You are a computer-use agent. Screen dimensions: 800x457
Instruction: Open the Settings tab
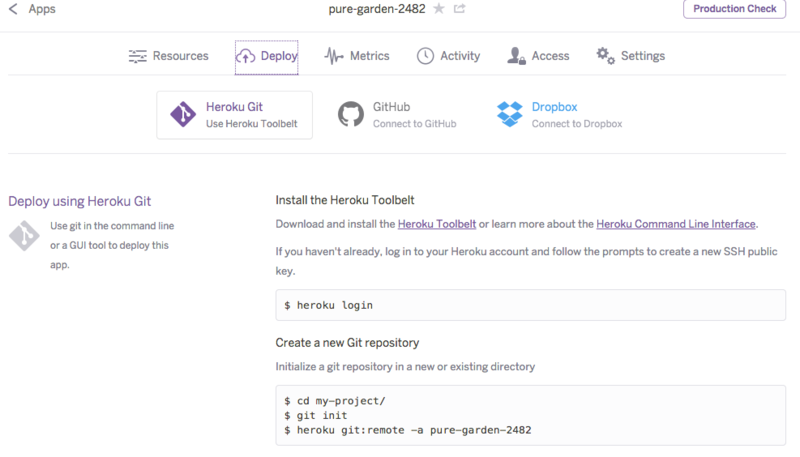click(x=631, y=56)
